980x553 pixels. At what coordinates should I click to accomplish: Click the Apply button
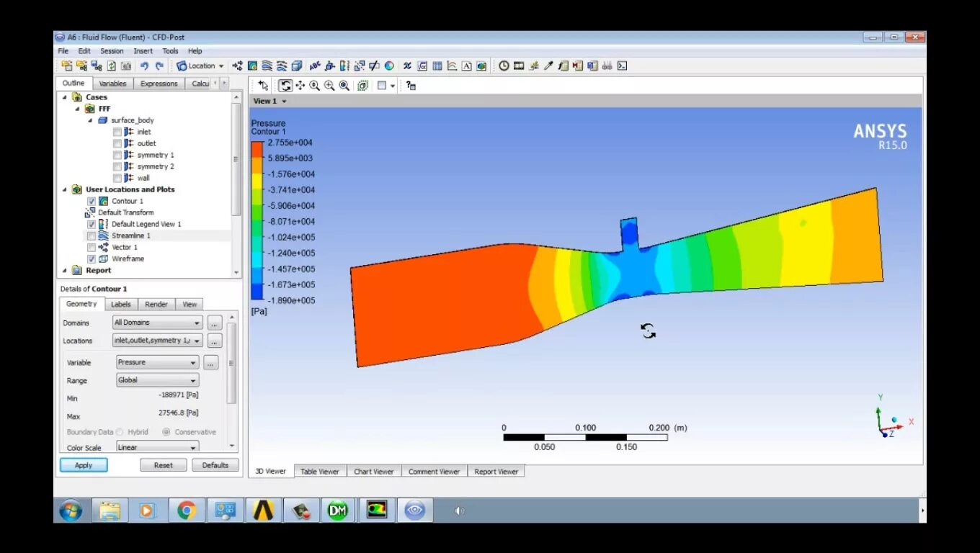pos(84,465)
